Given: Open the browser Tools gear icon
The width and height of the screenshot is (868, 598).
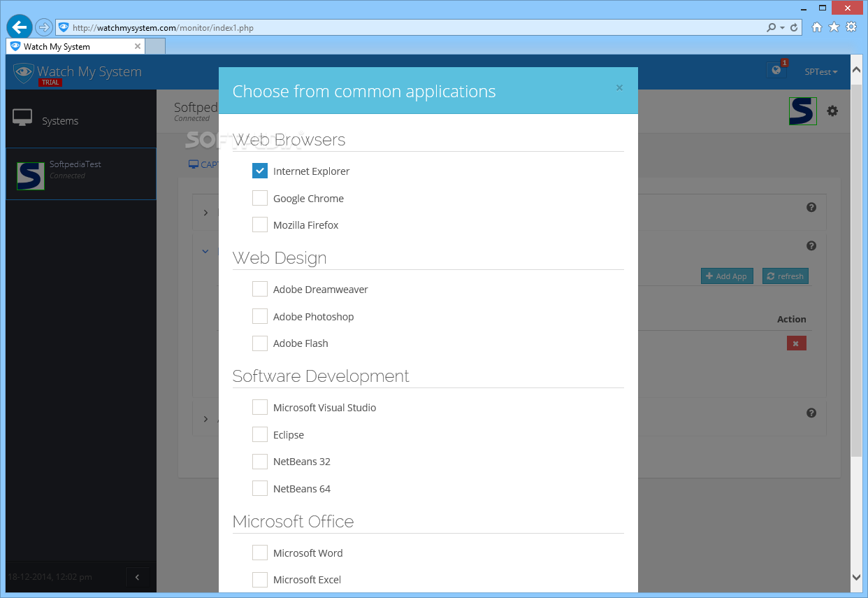Looking at the screenshot, I should pos(851,27).
